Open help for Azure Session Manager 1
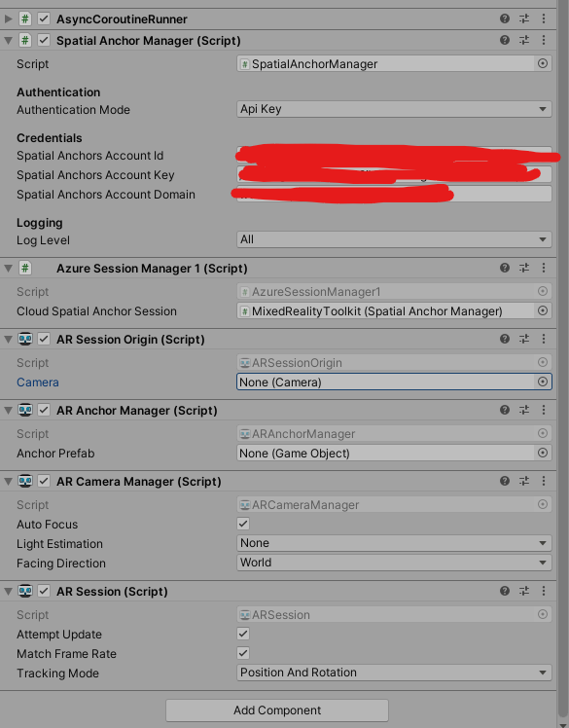Screen dimensions: 569x728 click(x=505, y=268)
